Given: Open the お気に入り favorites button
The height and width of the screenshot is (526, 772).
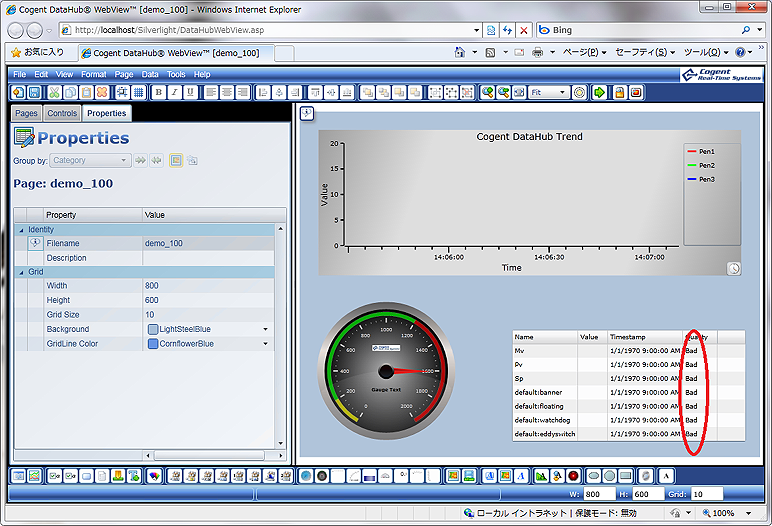Looking at the screenshot, I should tap(38, 52).
